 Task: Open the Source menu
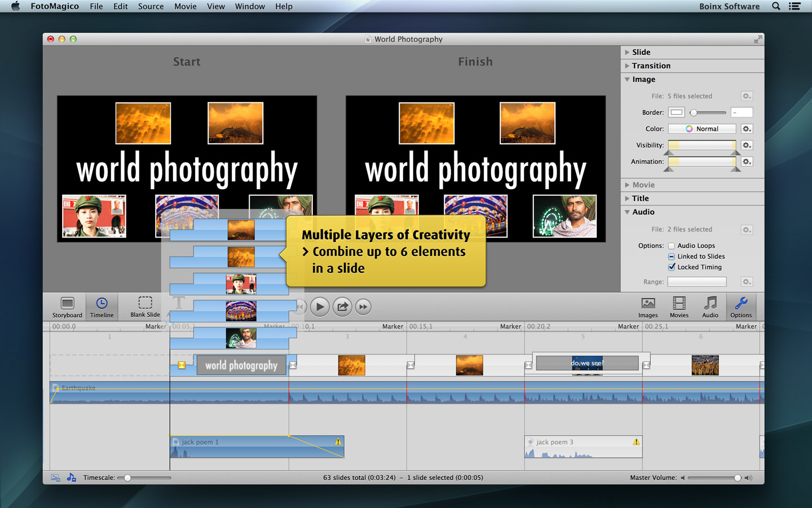pos(151,6)
